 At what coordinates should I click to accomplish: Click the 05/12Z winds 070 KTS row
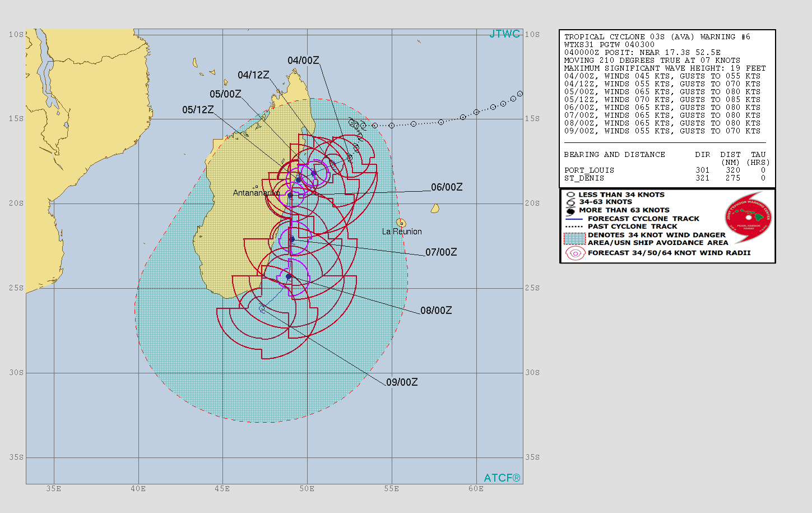tap(662, 100)
